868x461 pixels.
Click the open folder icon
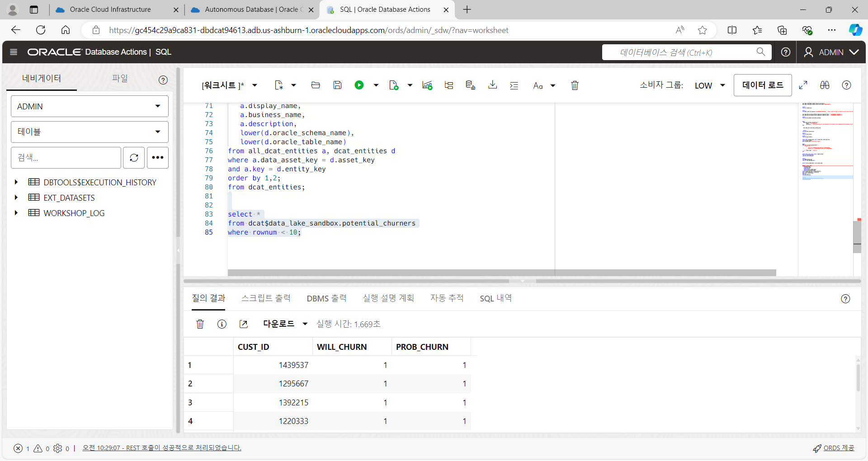tap(316, 85)
